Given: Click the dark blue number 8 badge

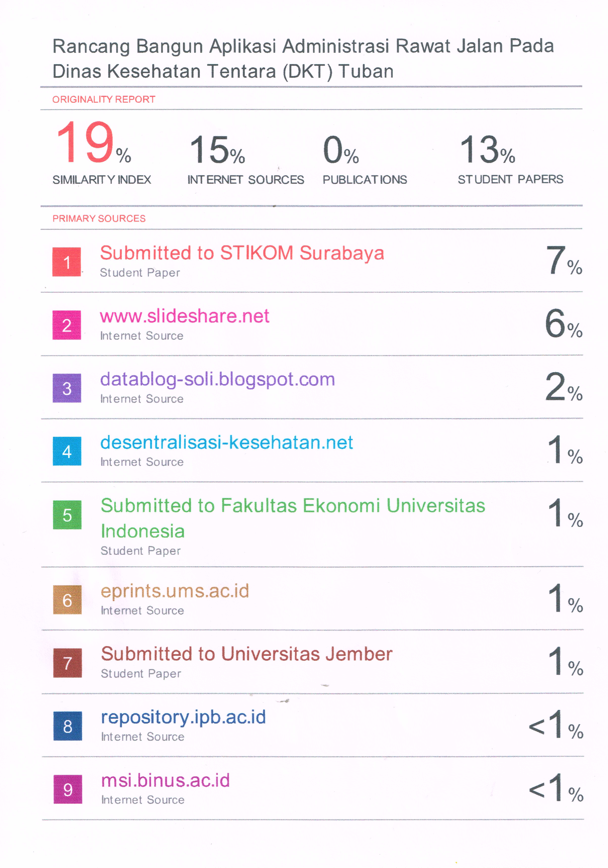Looking at the screenshot, I should pos(68,726).
